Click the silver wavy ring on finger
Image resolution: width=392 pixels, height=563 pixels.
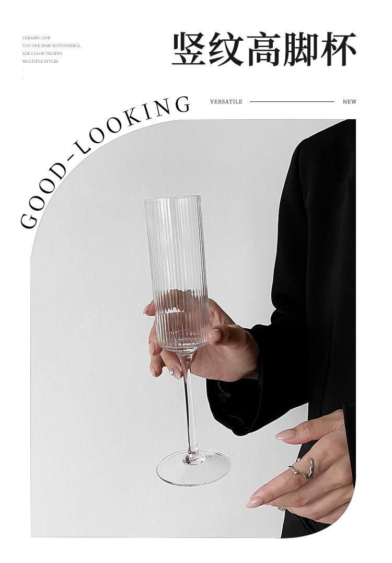(x=302, y=468)
